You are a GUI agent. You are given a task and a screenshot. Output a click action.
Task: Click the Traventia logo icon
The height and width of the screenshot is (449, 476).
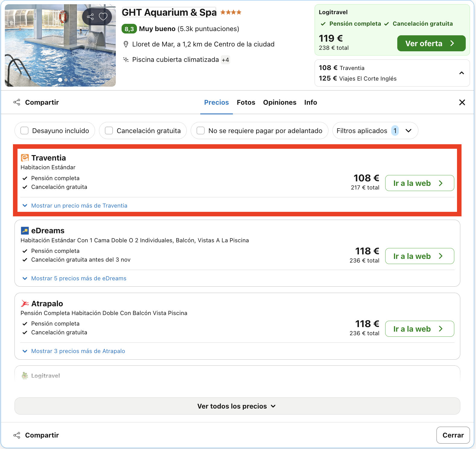click(25, 158)
